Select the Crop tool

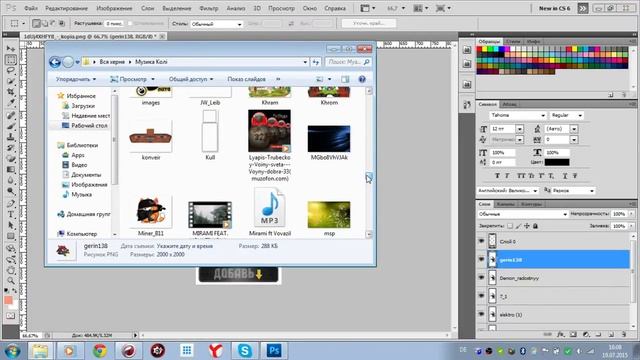pos(11,92)
